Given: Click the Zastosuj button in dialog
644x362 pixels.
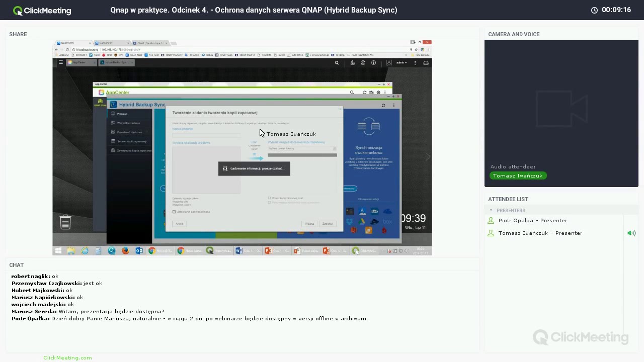Looking at the screenshot, I should click(328, 224).
